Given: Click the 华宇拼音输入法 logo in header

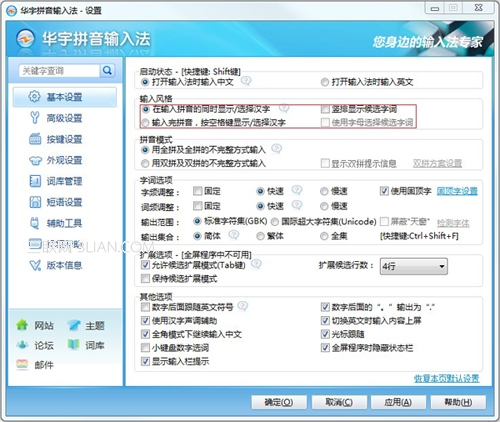Looking at the screenshot, I should coord(25,39).
